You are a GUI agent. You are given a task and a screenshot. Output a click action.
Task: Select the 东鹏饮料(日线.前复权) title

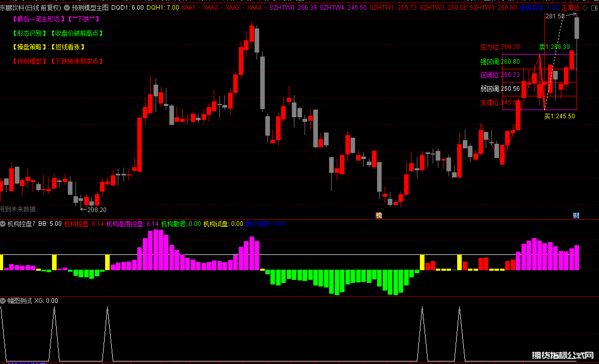coord(31,8)
